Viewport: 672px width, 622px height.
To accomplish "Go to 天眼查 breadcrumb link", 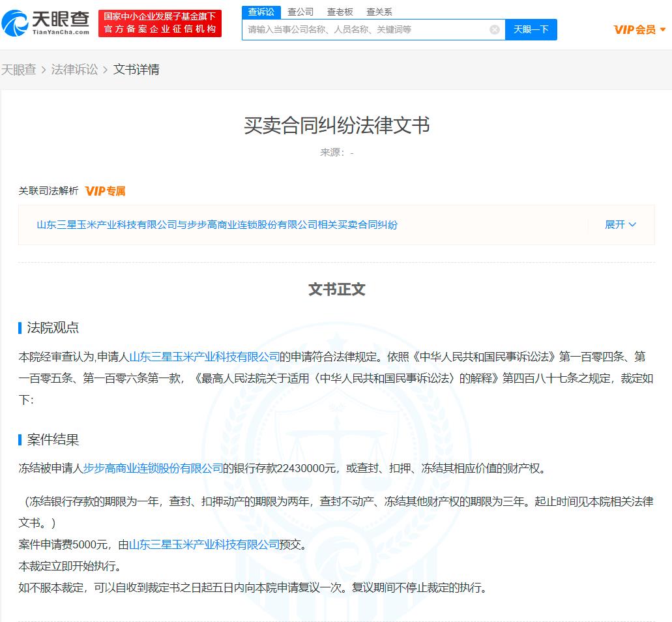I will (x=18, y=70).
